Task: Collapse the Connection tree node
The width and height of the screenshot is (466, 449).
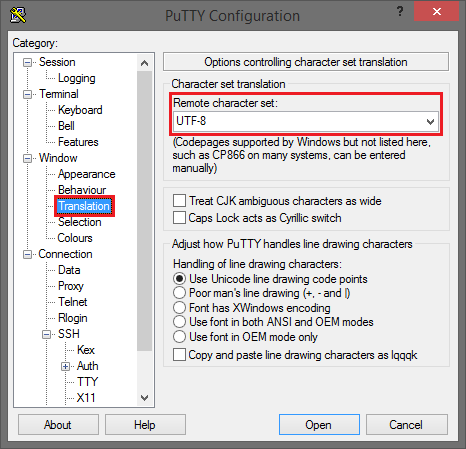Action: pos(27,254)
